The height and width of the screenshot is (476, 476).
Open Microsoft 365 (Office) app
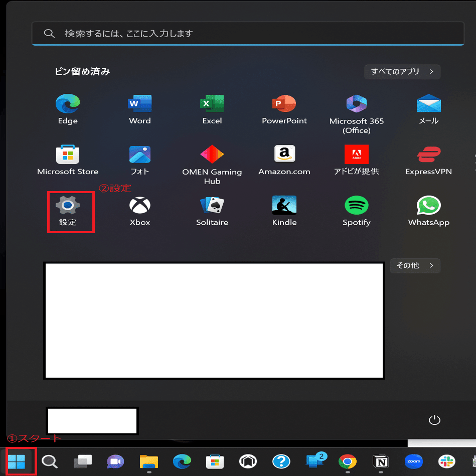click(x=357, y=114)
